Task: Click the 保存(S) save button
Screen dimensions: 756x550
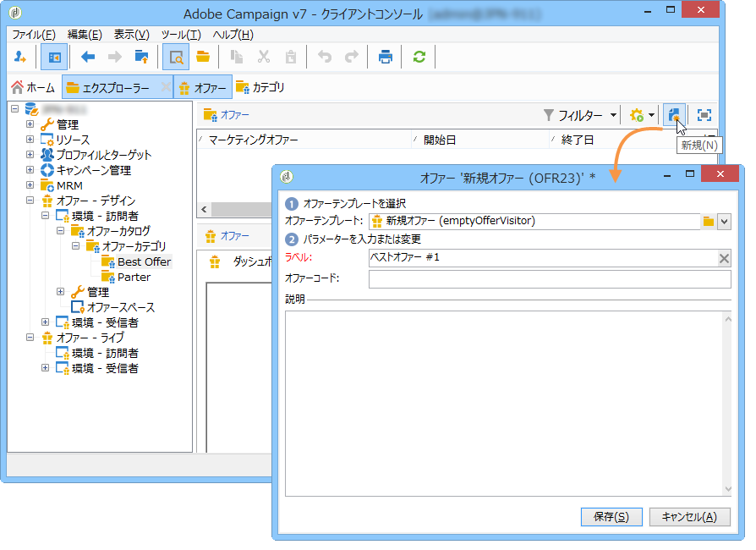Action: pos(611,517)
